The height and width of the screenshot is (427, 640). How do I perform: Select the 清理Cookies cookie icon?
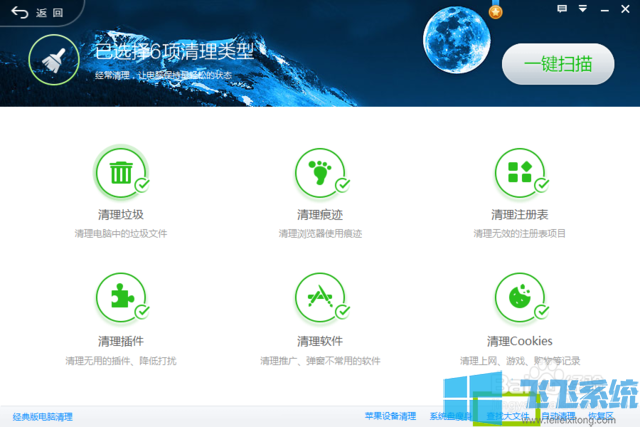520,298
